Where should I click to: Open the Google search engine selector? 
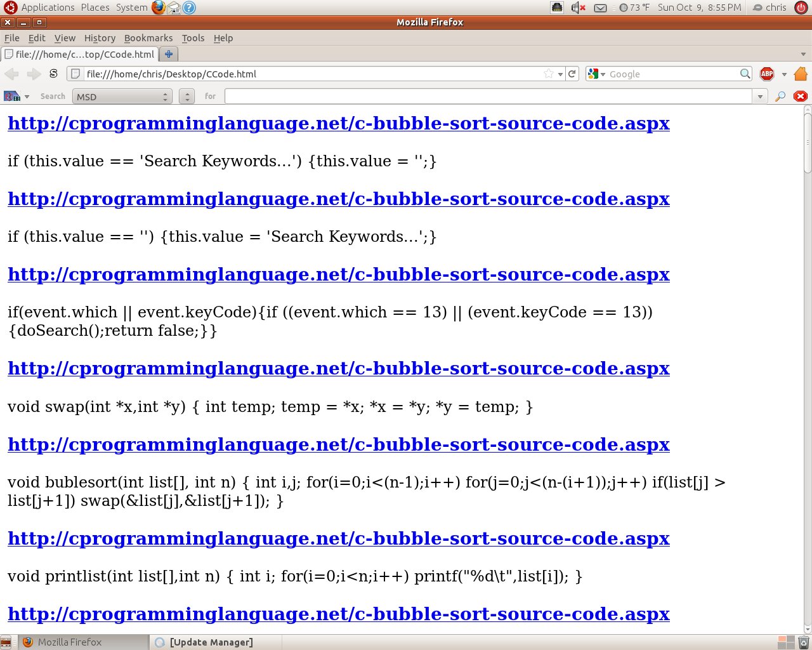(596, 74)
